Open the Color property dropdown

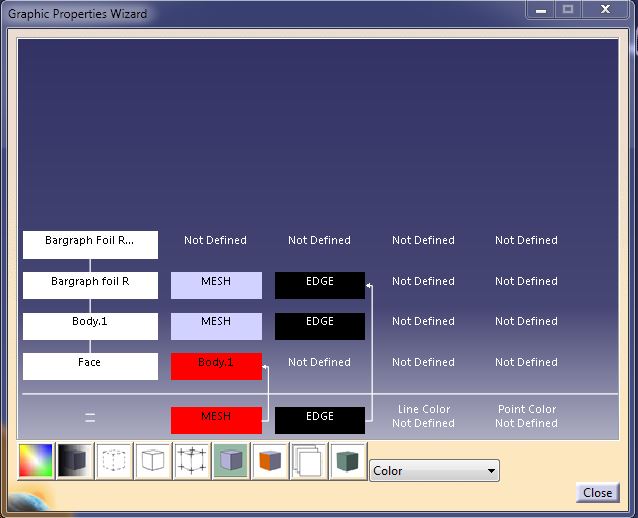(x=434, y=471)
